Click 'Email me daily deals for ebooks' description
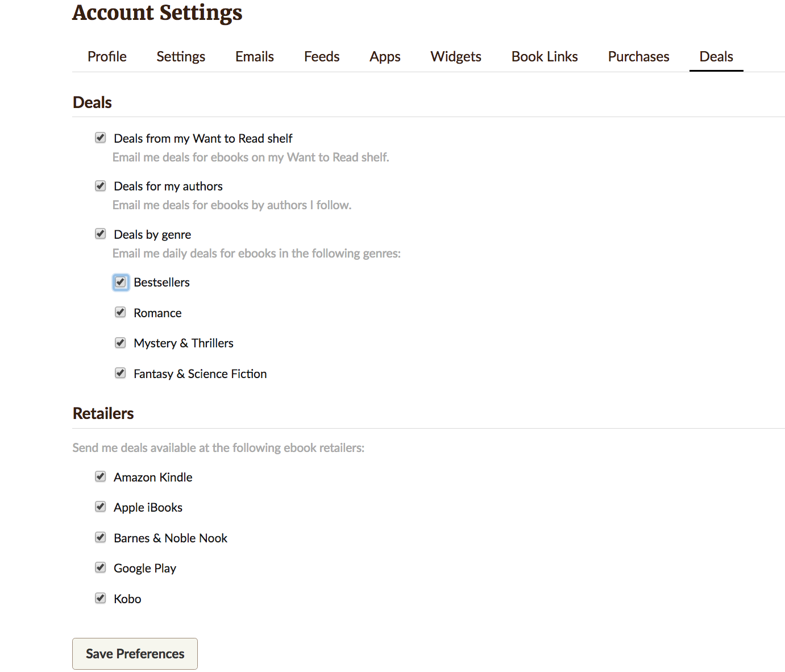785x672 pixels. click(256, 254)
